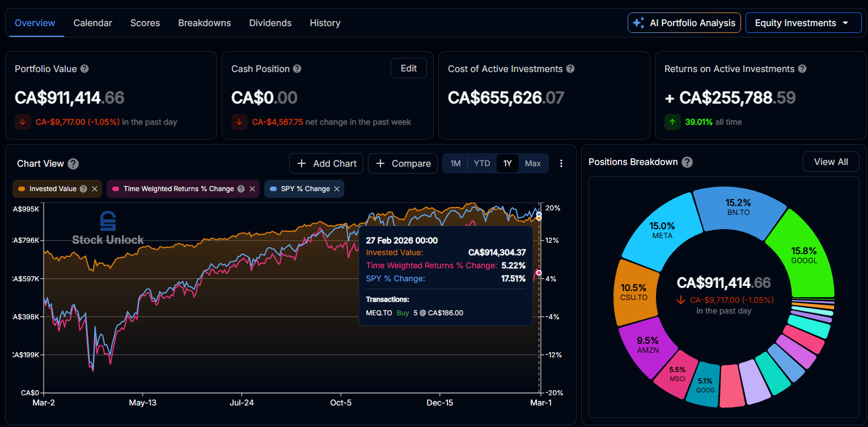Viewport: 868px width, 427px height.
Task: Click the CA$655,626.07 cost value
Action: coord(506,98)
